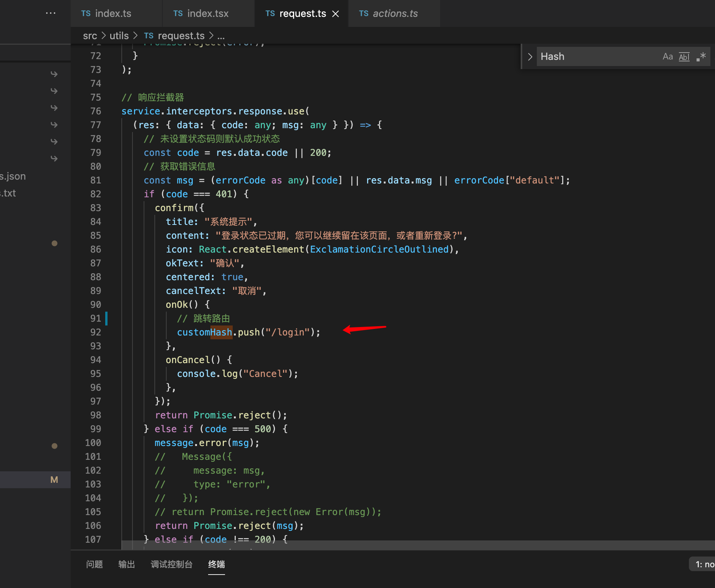This screenshot has height=588, width=715.
Task: Switch to the index.tsx editor tab
Action: click(x=209, y=13)
